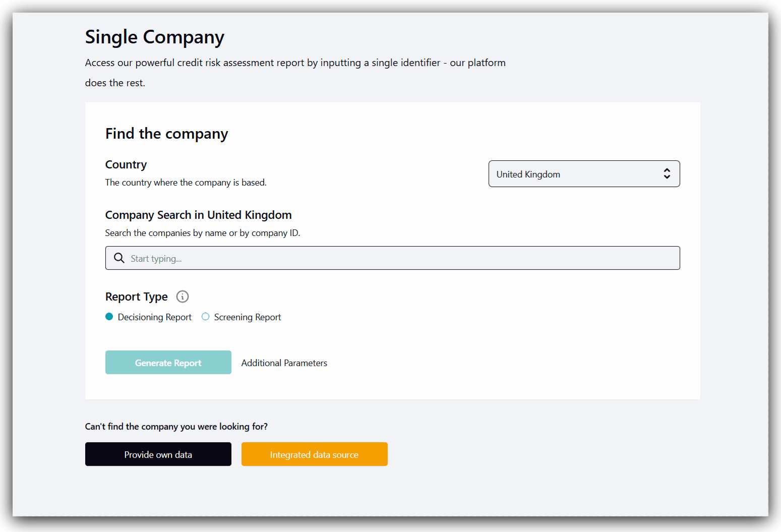This screenshot has width=781, height=532.
Task: Click the 'Decisioning Report' option label
Action: (154, 317)
